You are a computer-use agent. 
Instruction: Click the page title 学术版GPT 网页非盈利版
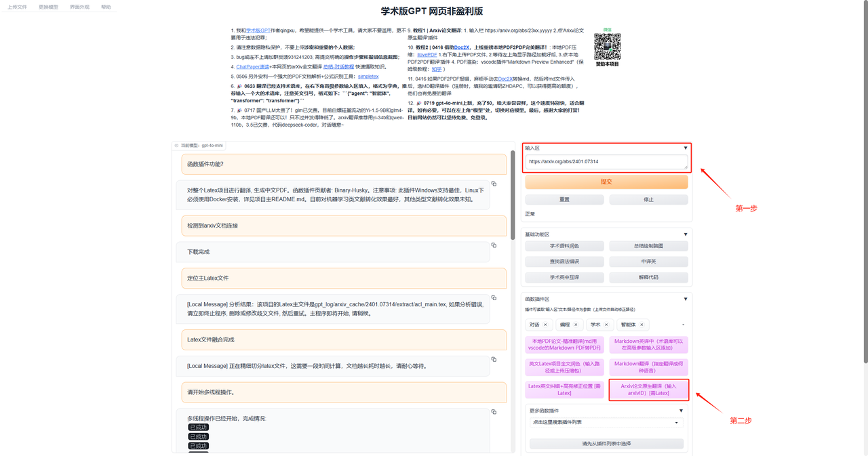point(432,12)
